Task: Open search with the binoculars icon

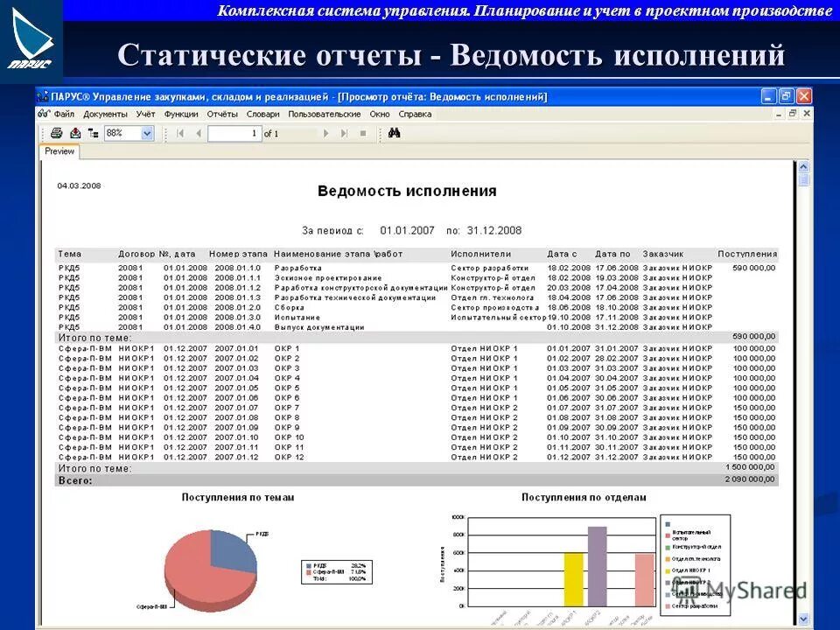Action: 395,133
